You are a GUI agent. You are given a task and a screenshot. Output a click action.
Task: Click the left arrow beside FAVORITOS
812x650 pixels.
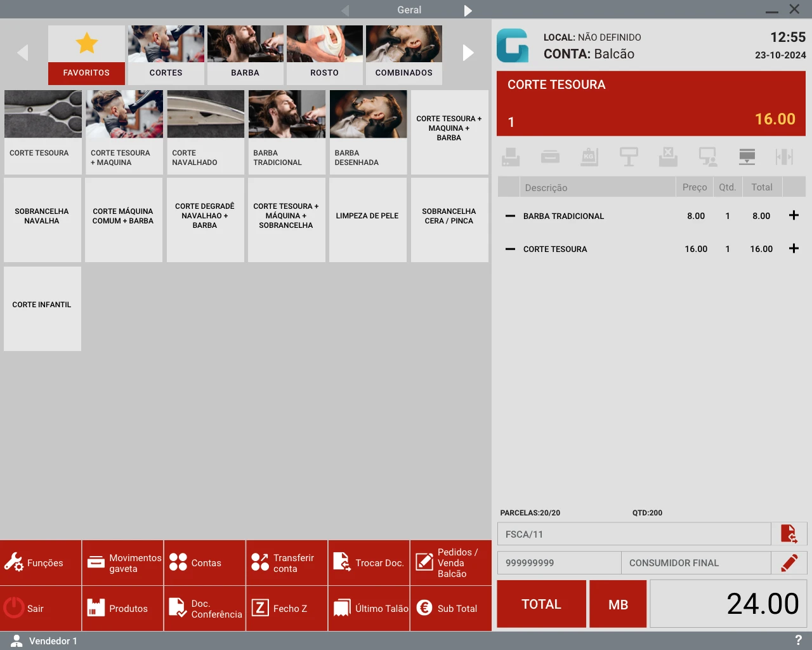[x=22, y=53]
